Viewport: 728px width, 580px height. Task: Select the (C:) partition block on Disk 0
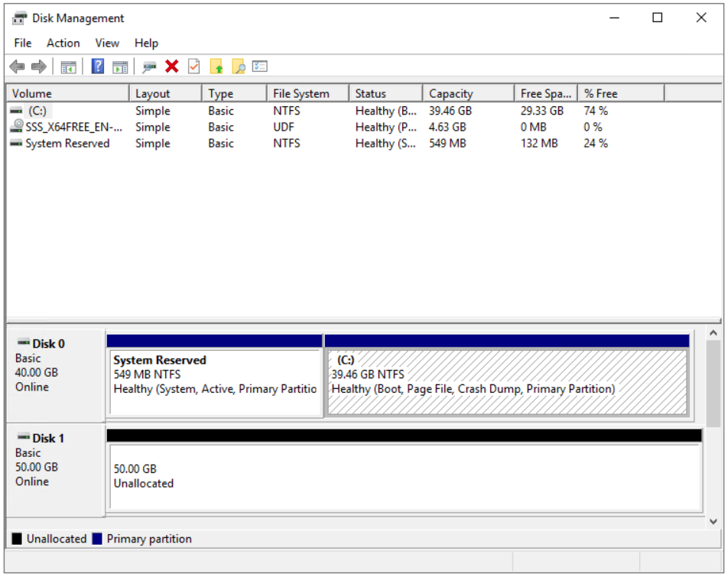pyautogui.click(x=506, y=382)
